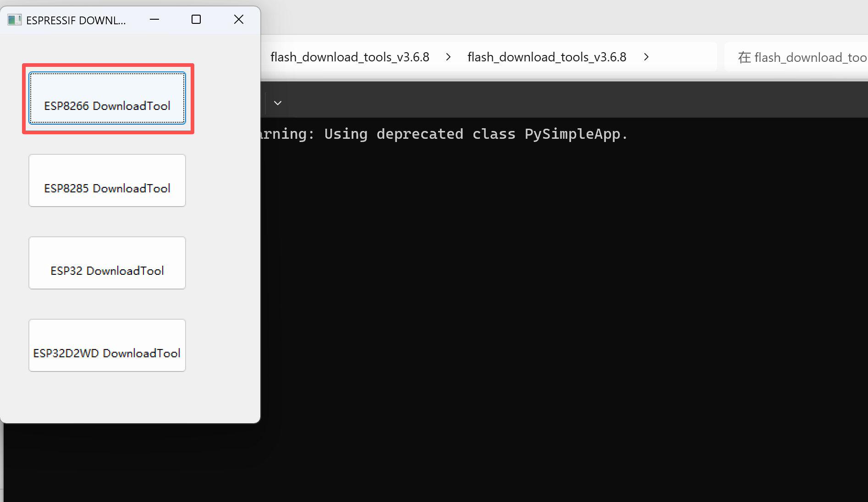Expand chevron after last flash_download_tools_v3.6.8 breadcrumb
Viewport: 868px width, 502px height.
point(646,57)
